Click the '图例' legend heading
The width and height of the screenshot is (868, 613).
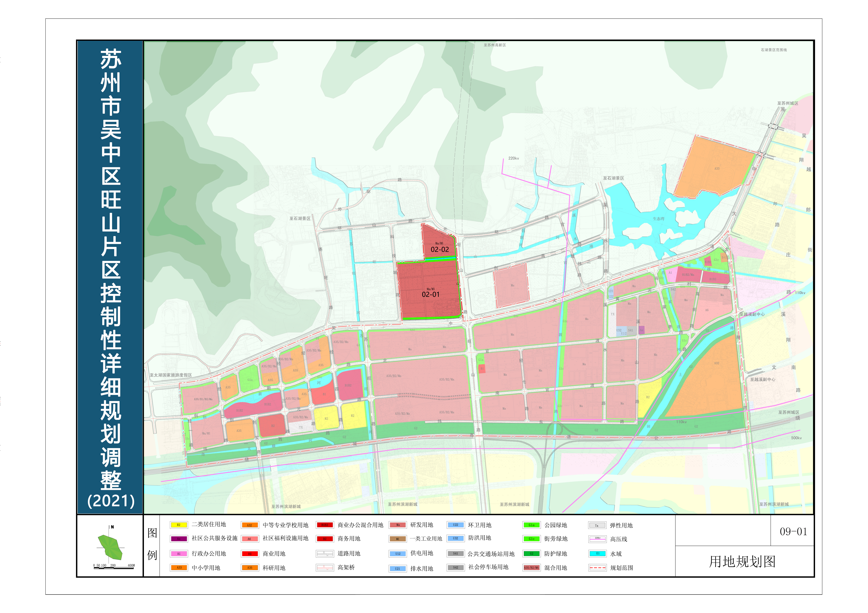152,544
